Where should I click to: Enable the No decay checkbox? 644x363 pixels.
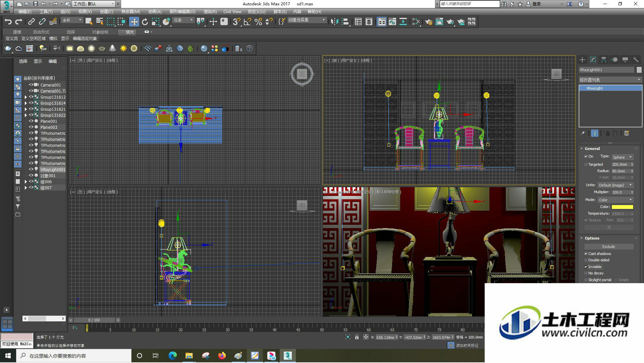click(586, 273)
